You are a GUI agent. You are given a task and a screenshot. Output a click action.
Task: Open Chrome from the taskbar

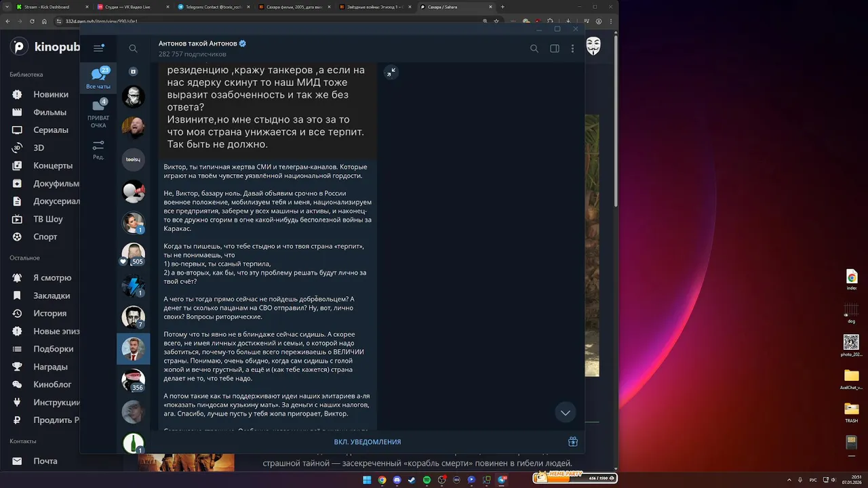point(382,480)
